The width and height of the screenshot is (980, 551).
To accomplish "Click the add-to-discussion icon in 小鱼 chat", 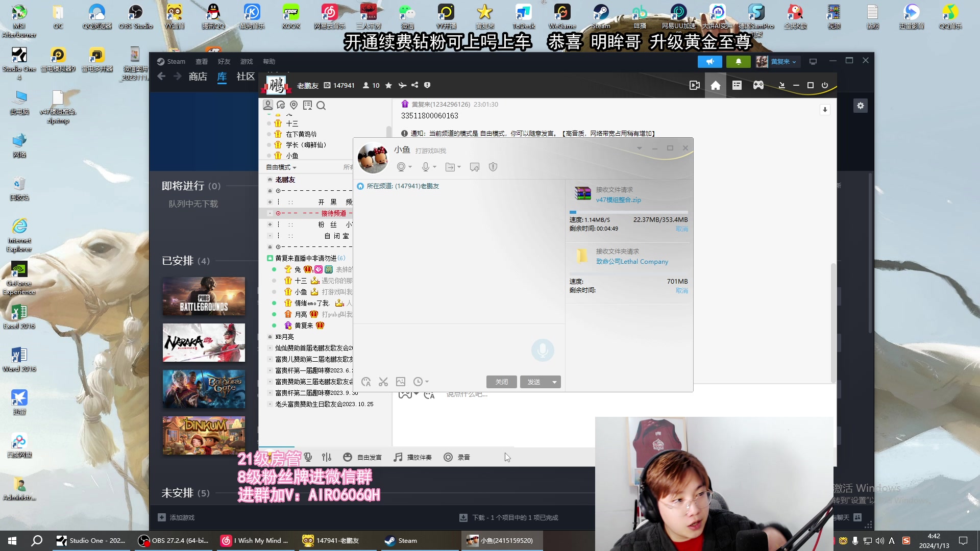I will click(475, 167).
